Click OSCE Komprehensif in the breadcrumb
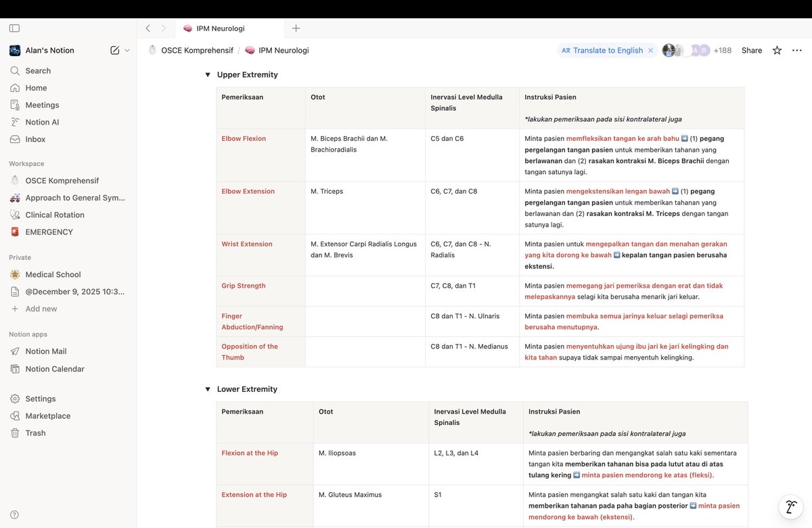Image resolution: width=812 pixels, height=528 pixels. point(190,50)
